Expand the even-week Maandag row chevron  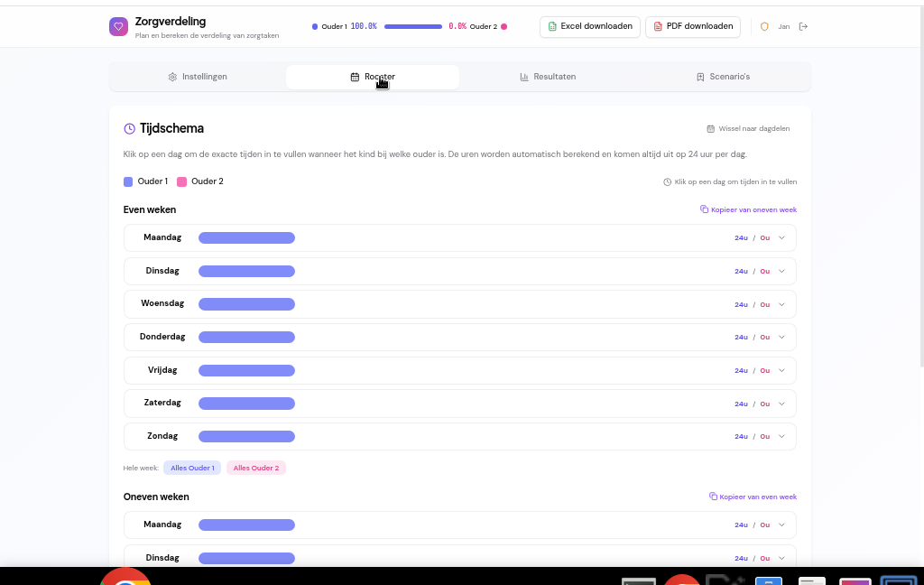pyautogui.click(x=781, y=238)
